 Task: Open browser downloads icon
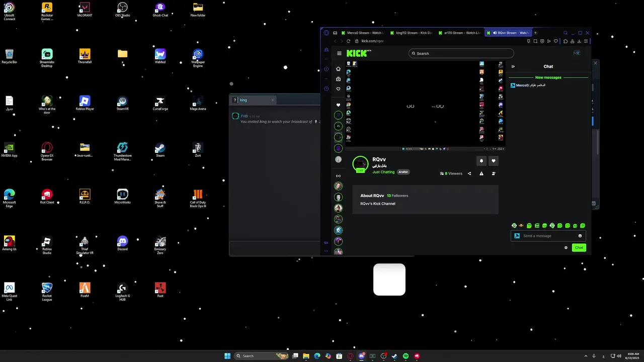pyautogui.click(x=579, y=41)
